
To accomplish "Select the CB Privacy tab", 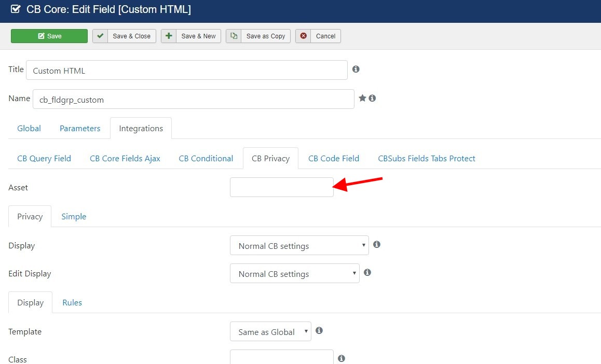I will click(x=270, y=159).
